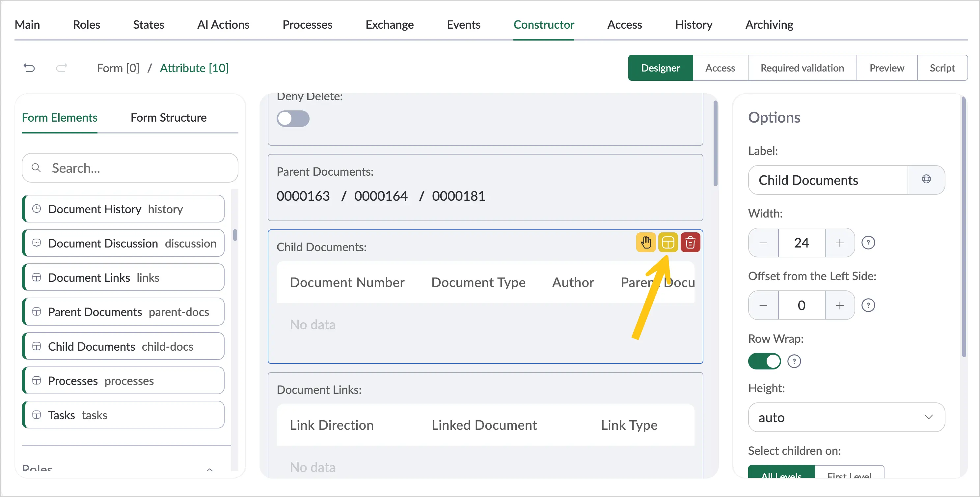The image size is (980, 497).
Task: Open parent document 0000181
Action: coord(458,196)
